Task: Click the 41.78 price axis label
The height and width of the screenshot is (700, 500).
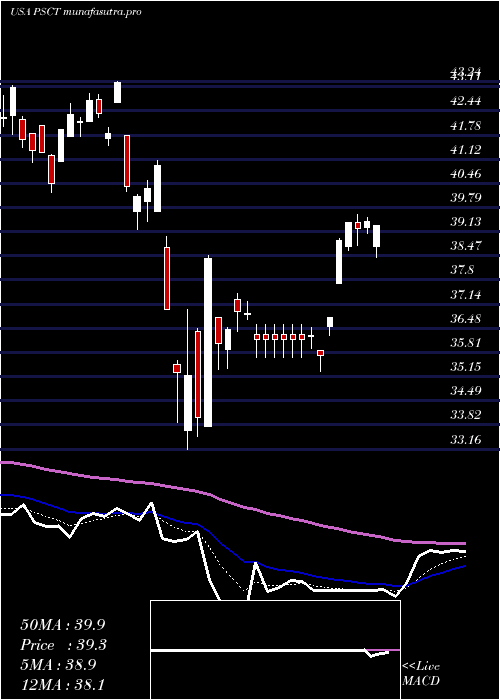Action: [x=466, y=126]
